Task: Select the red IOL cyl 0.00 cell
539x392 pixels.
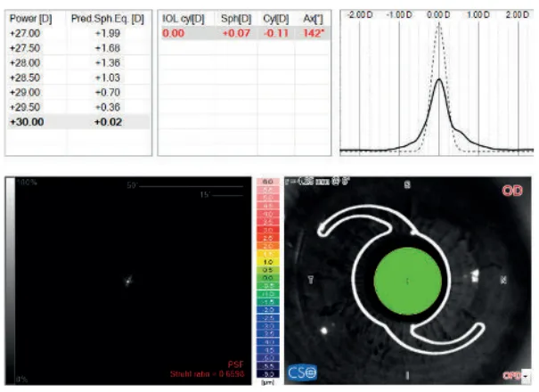Action: tap(173, 33)
